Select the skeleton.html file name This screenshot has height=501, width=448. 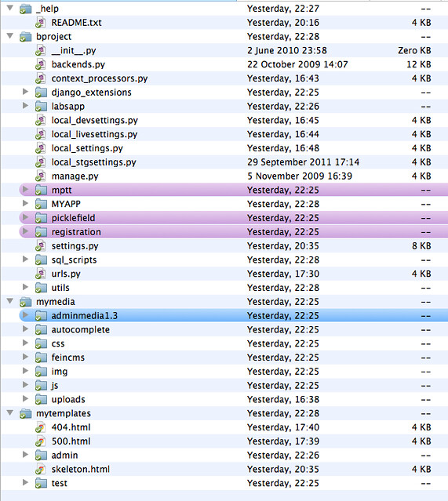click(81, 469)
